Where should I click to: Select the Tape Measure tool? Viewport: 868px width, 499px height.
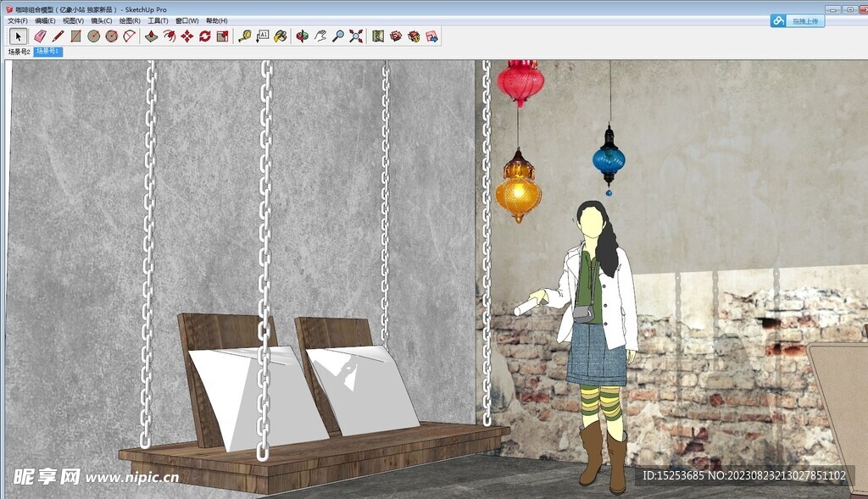[x=245, y=36]
